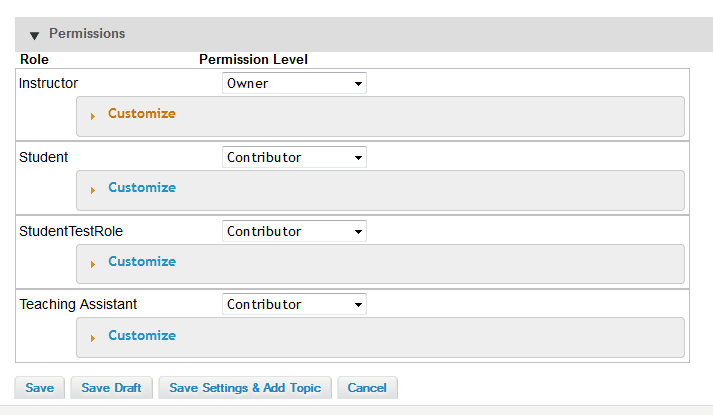The width and height of the screenshot is (713, 415).
Task: Open Teaching Assistant permission level dropdown
Action: [294, 304]
